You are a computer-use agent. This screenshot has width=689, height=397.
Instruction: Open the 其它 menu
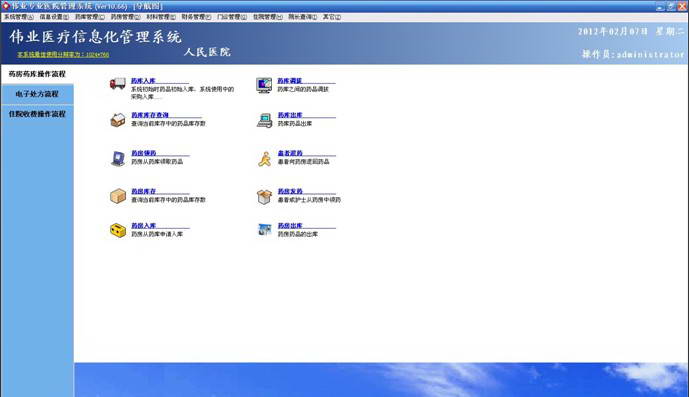[x=332, y=17]
